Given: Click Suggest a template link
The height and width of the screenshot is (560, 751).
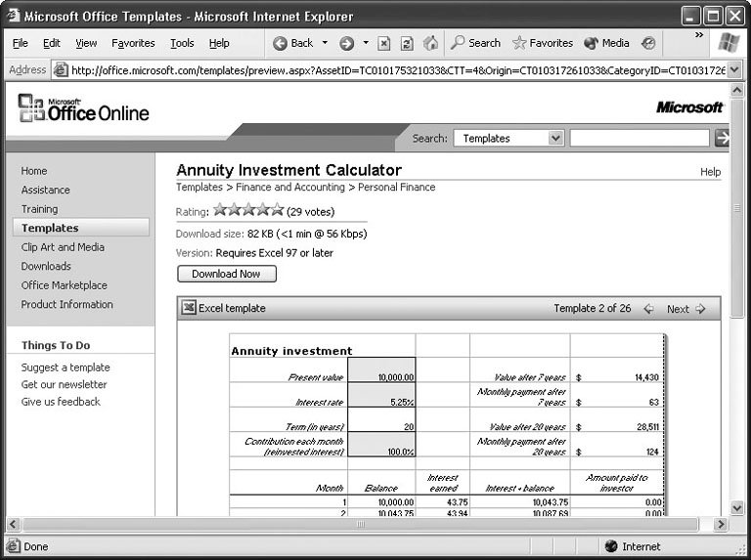Looking at the screenshot, I should [x=66, y=367].
